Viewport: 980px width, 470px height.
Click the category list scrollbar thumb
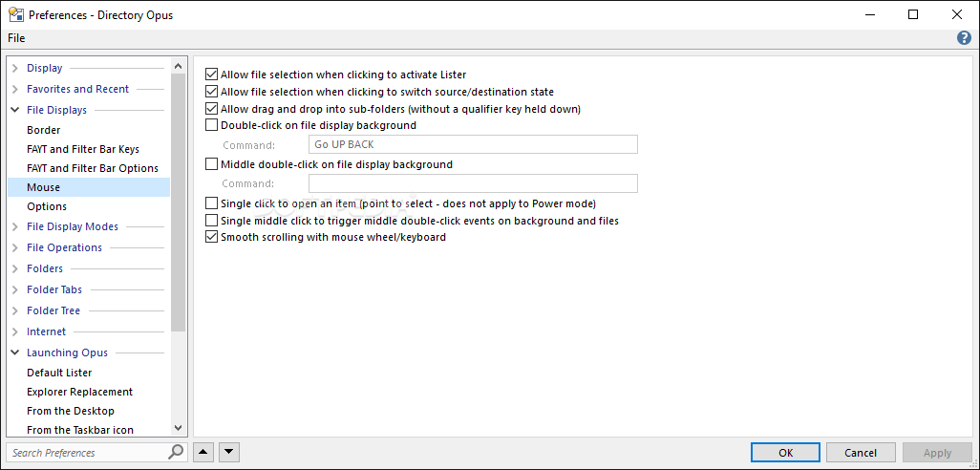point(178,202)
